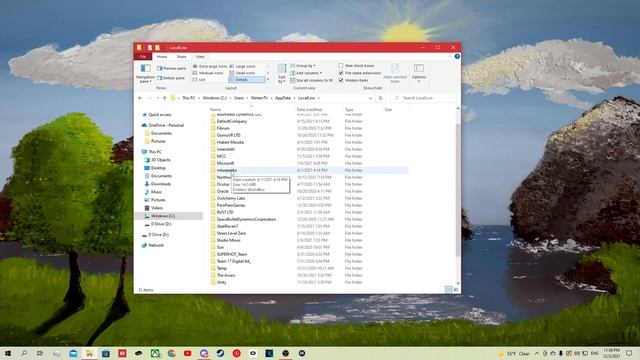Open Steam from the taskbar

220,353
